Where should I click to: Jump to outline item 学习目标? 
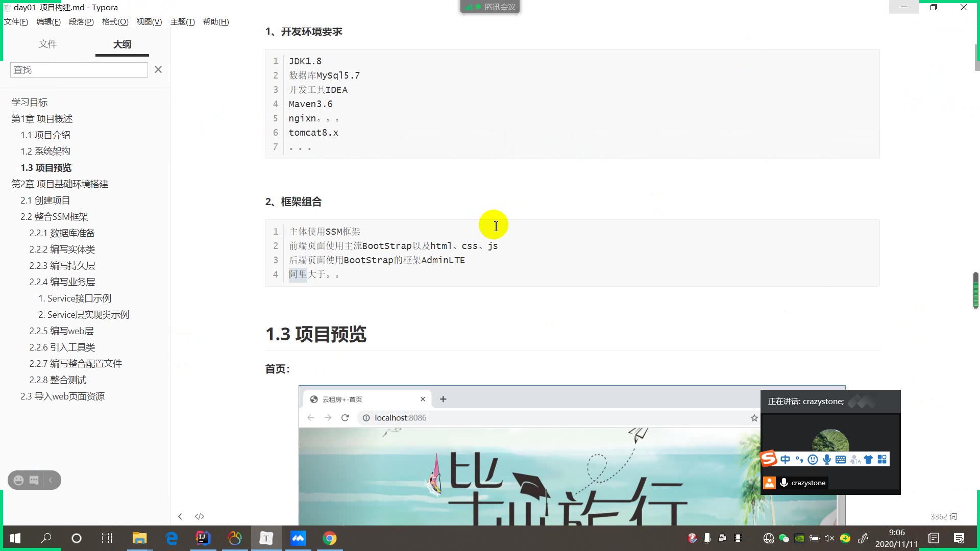30,103
